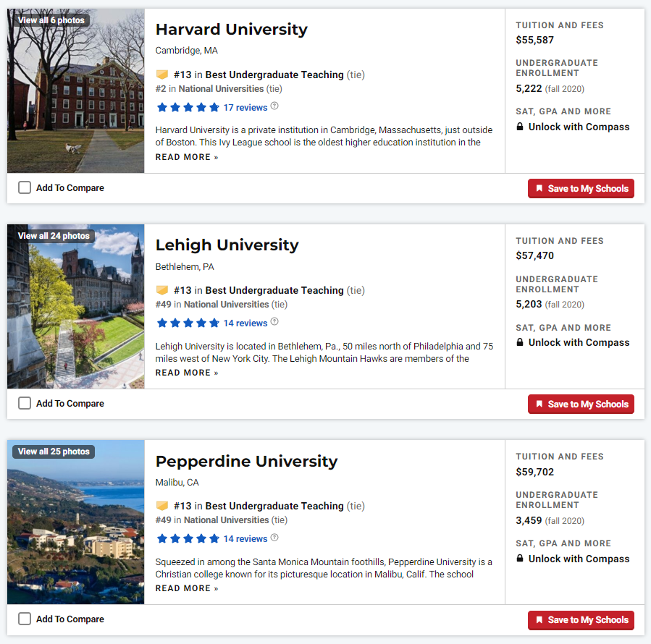Expand Pepperdine's description with READ MORE
651x644 pixels.
click(187, 588)
